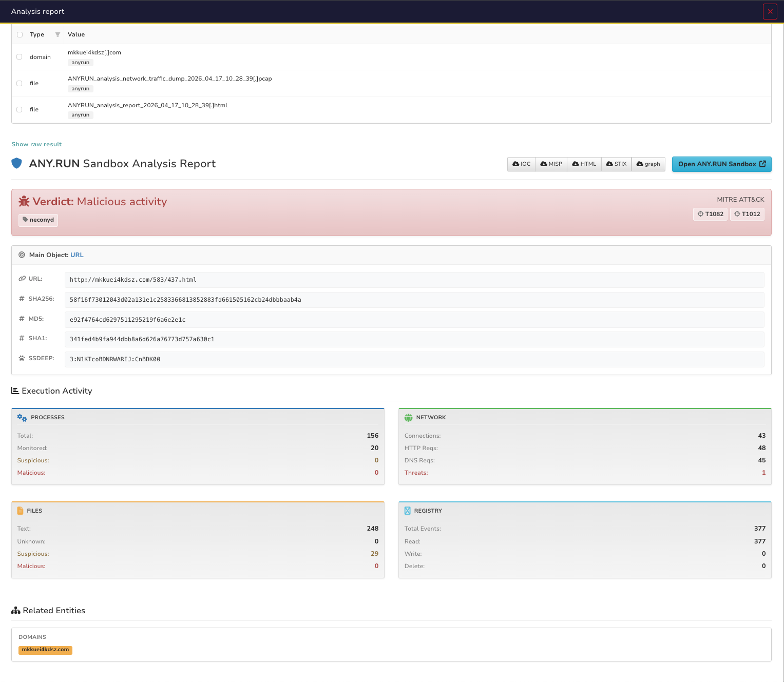Click the MD5 hash value field
The width and height of the screenshot is (784, 682).
click(414, 320)
